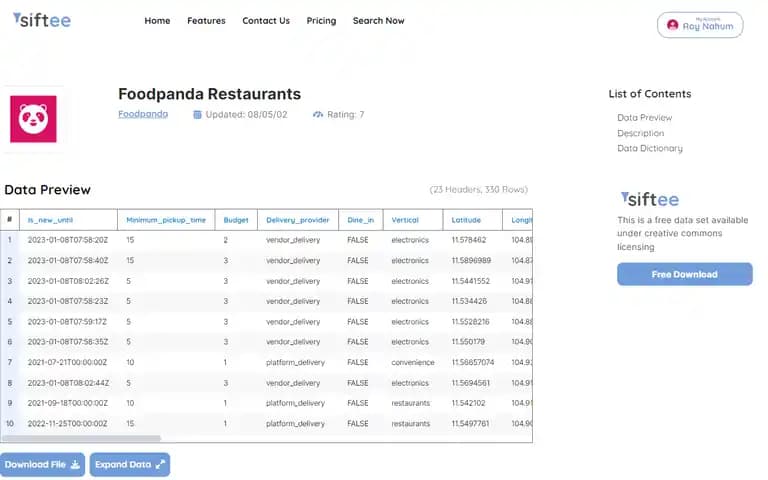Click the Updated: 08/05/02 text
The width and height of the screenshot is (768, 480).
click(x=246, y=115)
